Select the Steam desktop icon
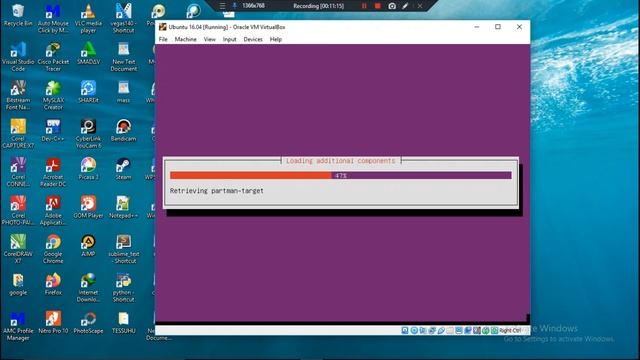This screenshot has width=640, height=360. [123, 169]
